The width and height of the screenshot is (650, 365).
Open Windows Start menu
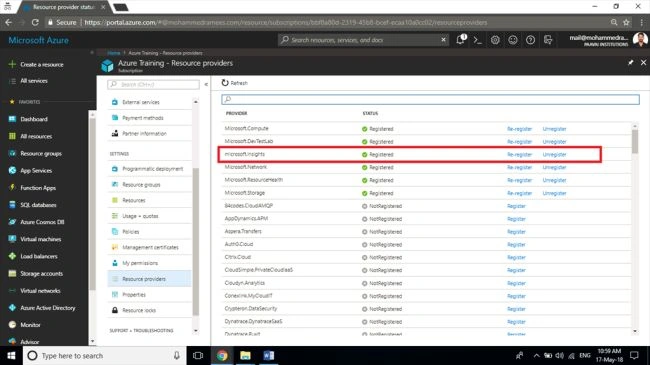[x=11, y=355]
